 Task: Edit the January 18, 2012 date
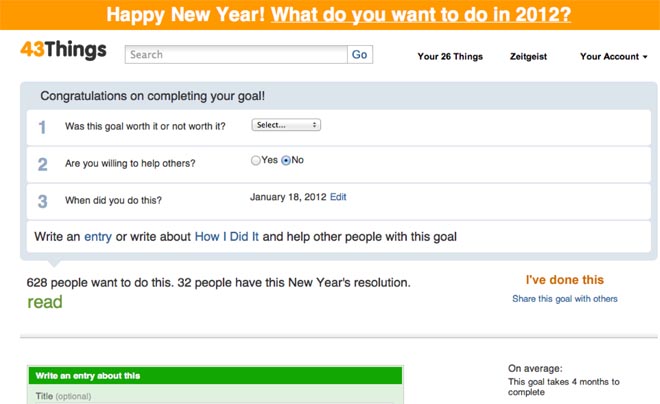[x=338, y=197]
